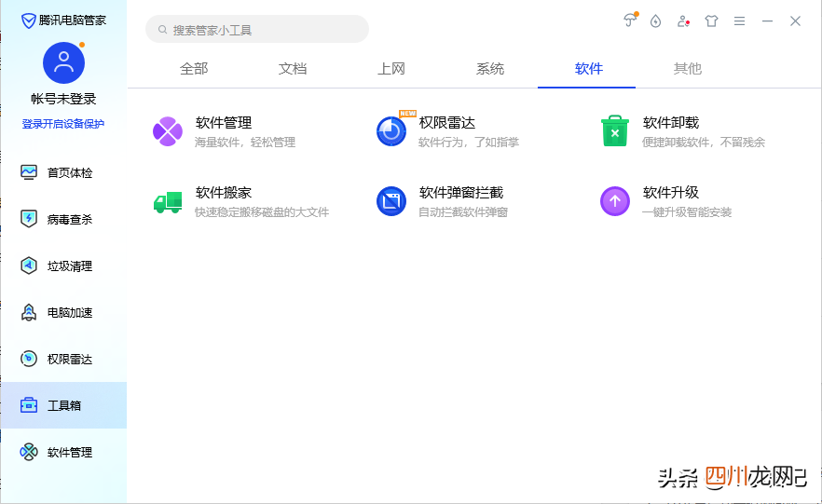Select the 电脑加速 rocket icon
This screenshot has width=822, height=504.
coord(29,312)
